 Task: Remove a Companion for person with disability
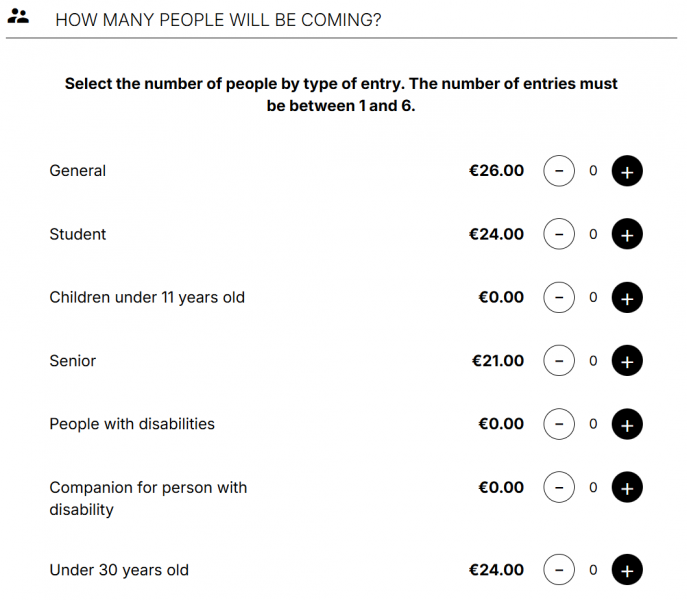[559, 488]
